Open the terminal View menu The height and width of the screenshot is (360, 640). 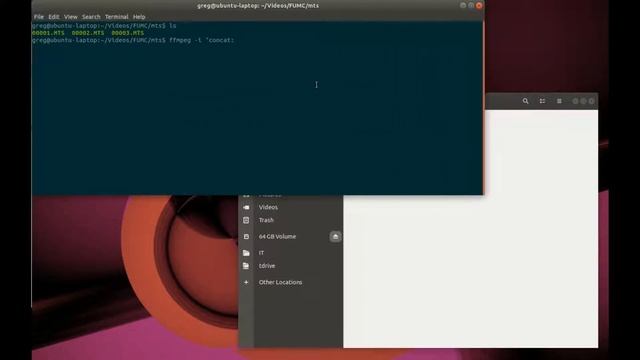(x=71, y=17)
